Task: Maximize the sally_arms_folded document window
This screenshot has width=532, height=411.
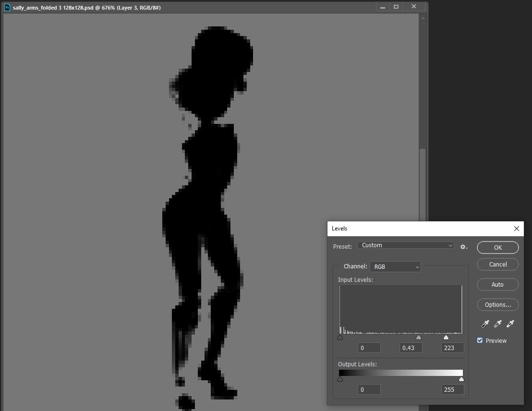Action: (396, 7)
